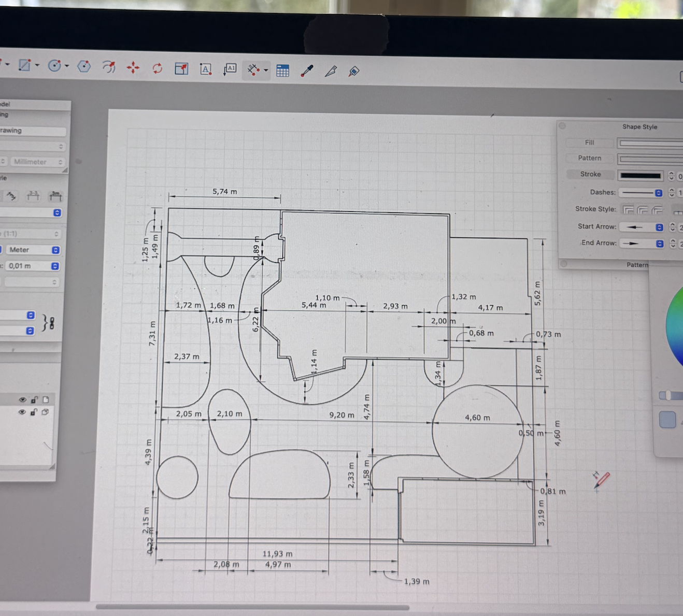Click the stepper next to Start Arrow
This screenshot has height=616, width=683.
pyautogui.click(x=673, y=227)
